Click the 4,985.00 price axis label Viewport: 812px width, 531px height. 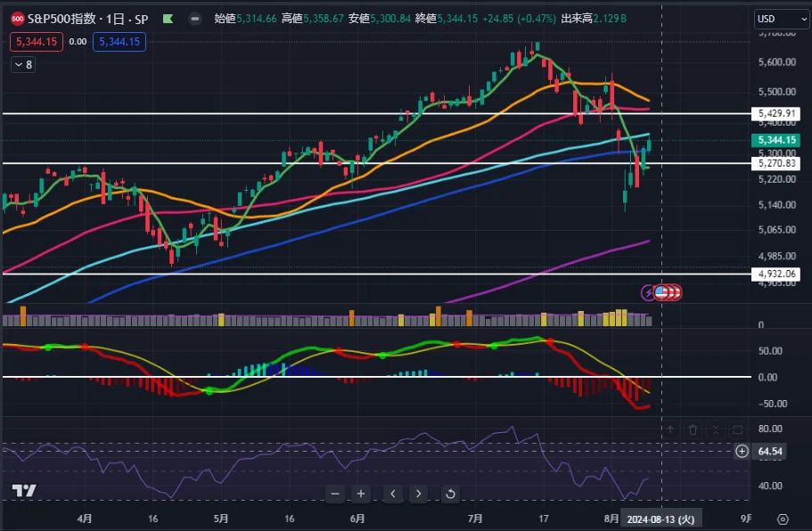coord(776,257)
